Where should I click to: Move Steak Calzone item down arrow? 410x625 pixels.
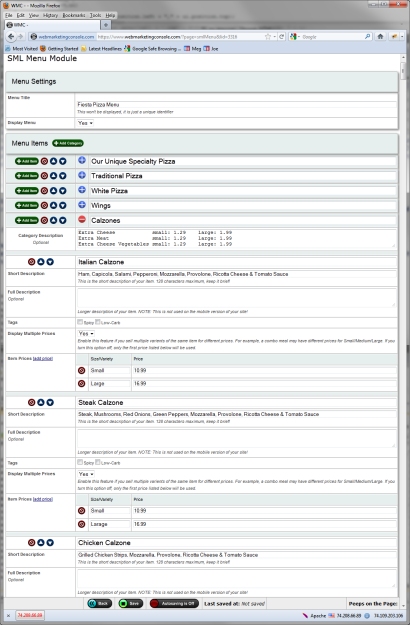(50, 402)
